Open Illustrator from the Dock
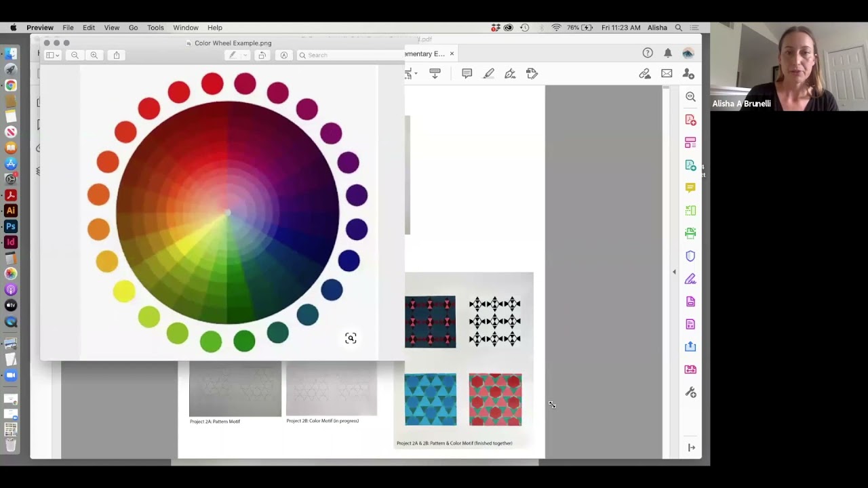The height and width of the screenshot is (488, 868). click(11, 211)
